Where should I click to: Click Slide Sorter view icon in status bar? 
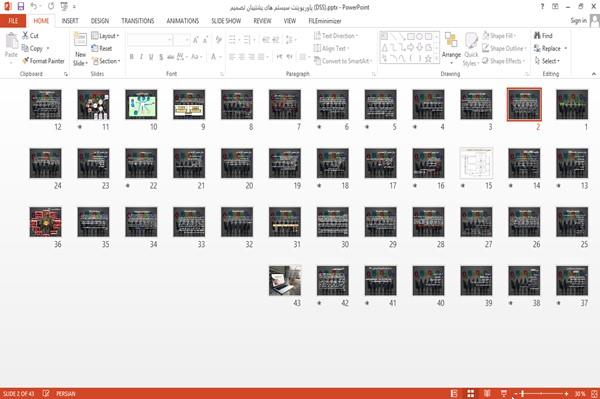tap(471, 393)
